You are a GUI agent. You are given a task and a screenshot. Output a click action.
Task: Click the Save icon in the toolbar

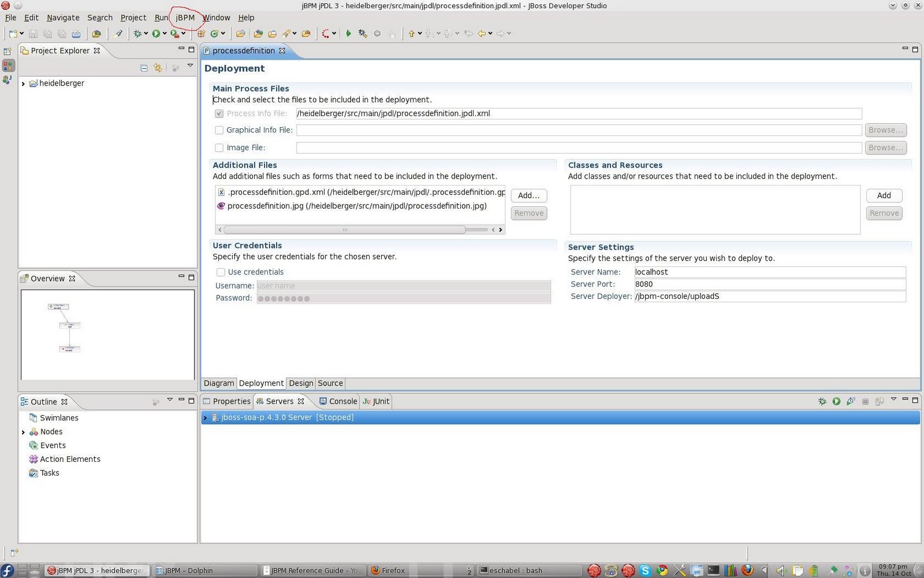coord(33,33)
